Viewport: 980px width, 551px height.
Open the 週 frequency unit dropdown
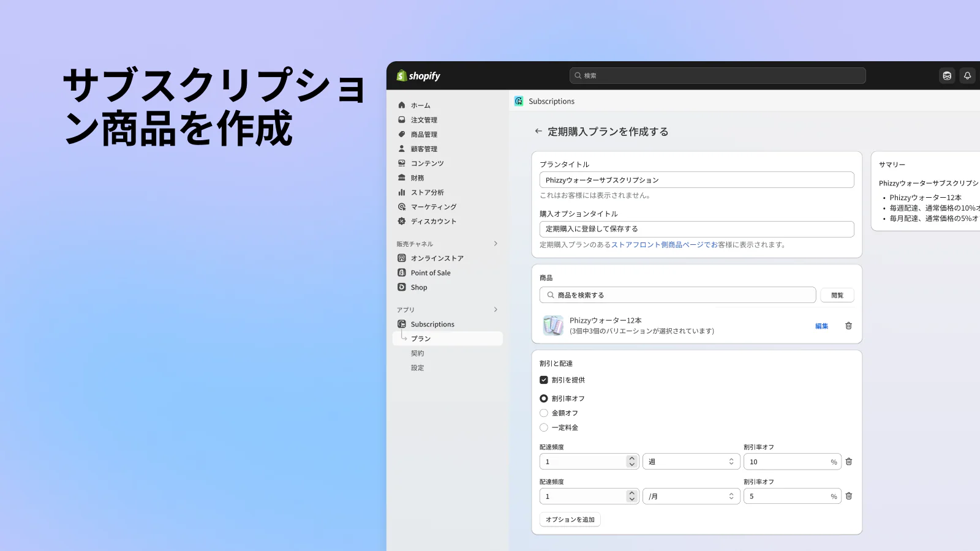tap(691, 462)
